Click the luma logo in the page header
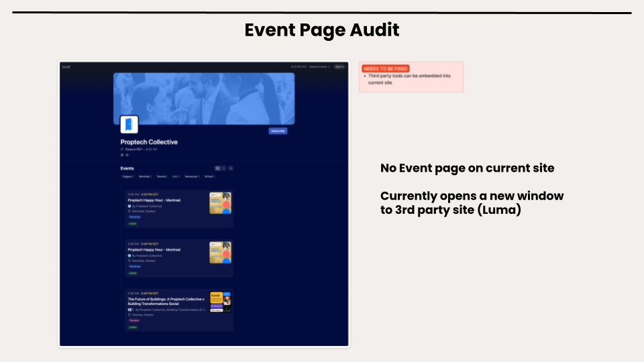This screenshot has width=644, height=362. [66, 67]
